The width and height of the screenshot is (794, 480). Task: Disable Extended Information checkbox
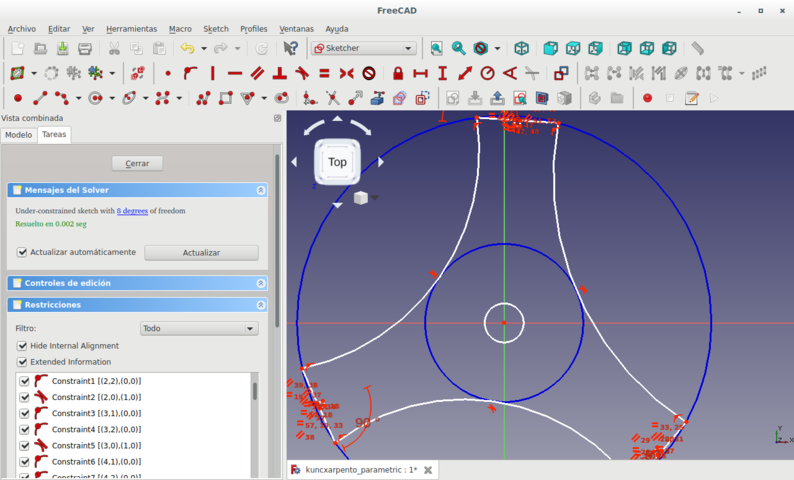point(23,362)
